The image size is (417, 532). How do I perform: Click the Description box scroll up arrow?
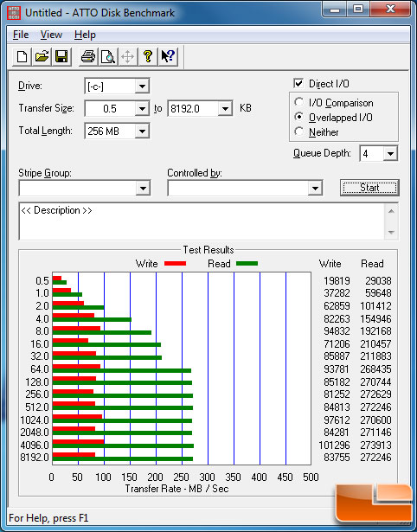[391, 211]
